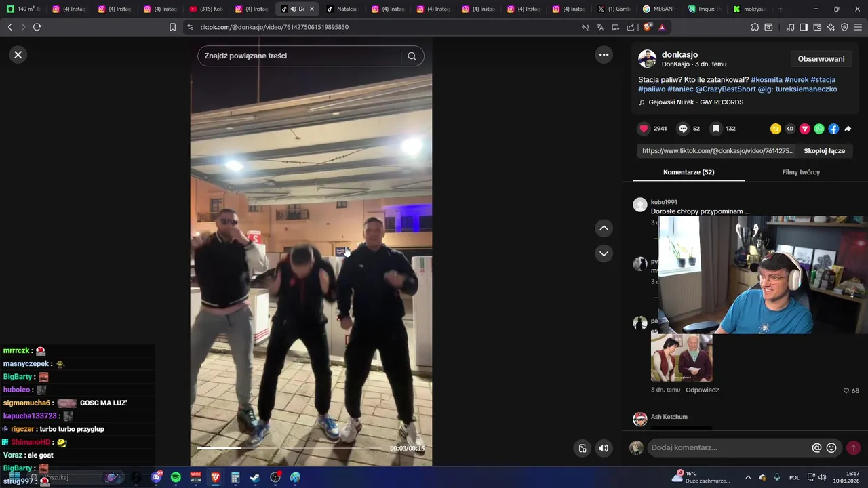Toggle video sound with speaker icon

[x=604, y=448]
